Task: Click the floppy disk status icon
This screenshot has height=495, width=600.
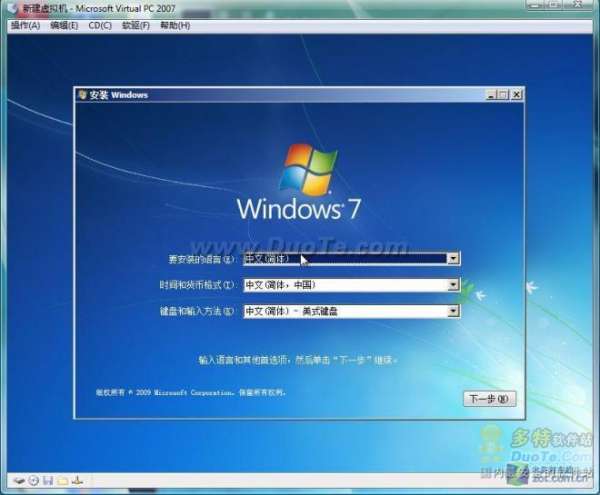Action: tap(48, 480)
